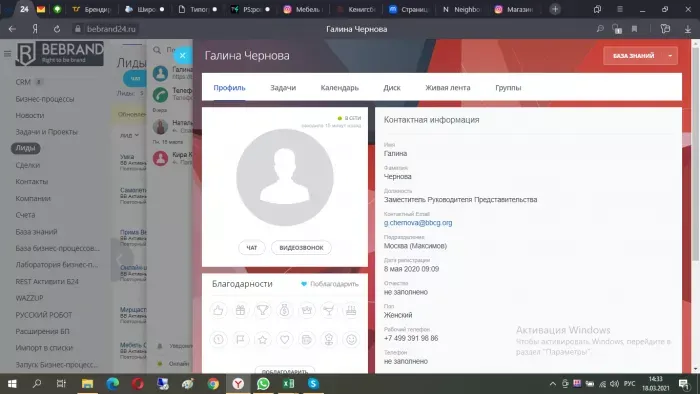
Task: Open email link g.chernova@bbcg.org
Action: [x=418, y=223]
